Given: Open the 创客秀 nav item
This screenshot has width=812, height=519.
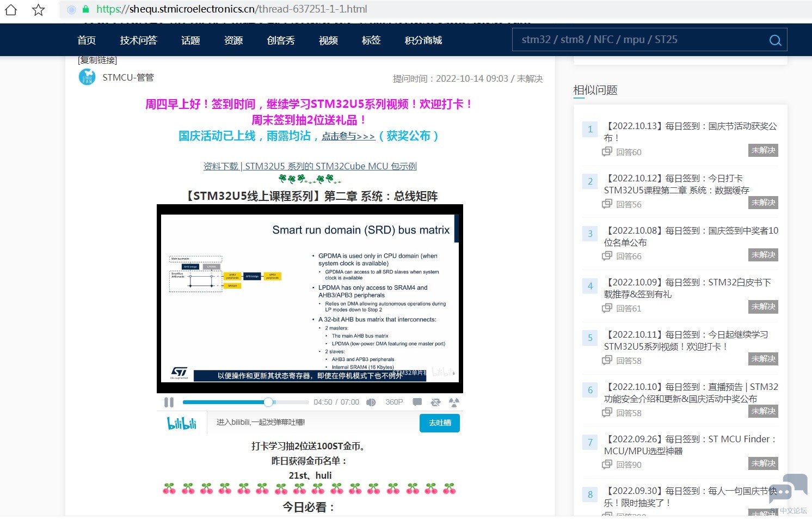Looking at the screenshot, I should pos(281,40).
